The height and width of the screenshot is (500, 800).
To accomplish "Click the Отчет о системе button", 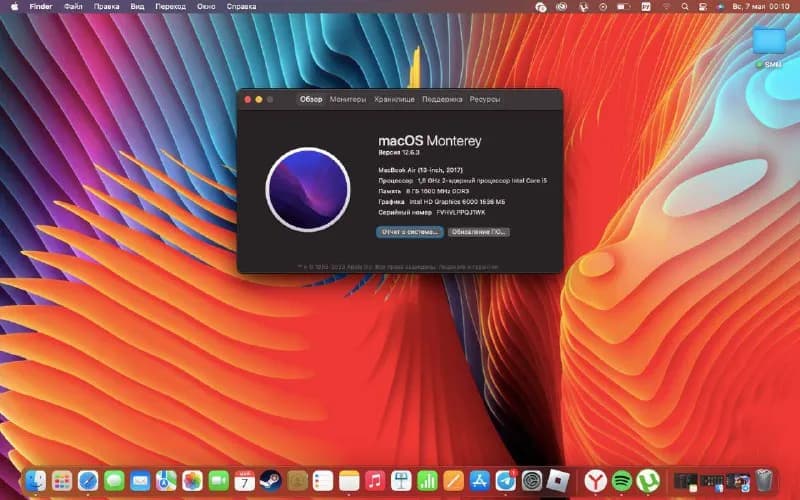I will (410, 232).
